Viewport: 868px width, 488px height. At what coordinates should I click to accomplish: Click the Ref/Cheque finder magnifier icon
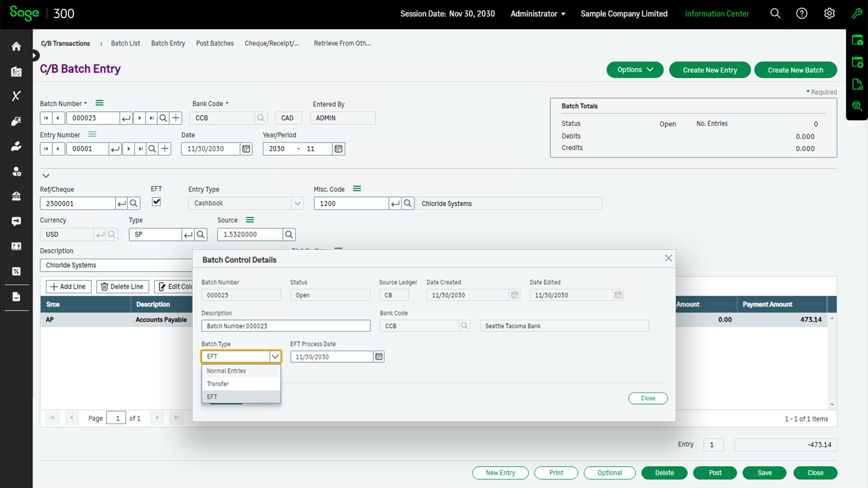click(x=134, y=203)
